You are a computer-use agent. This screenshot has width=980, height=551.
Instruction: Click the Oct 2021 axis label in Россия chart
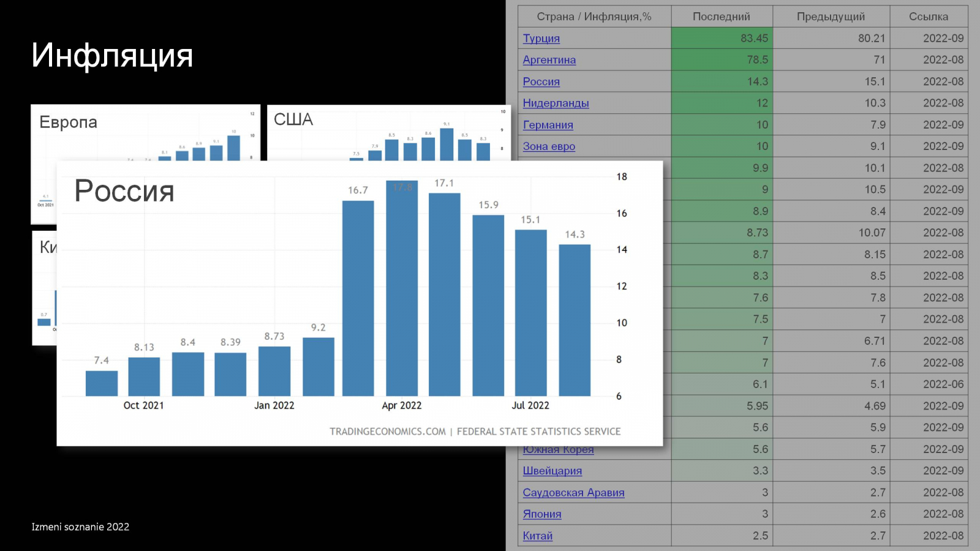(x=143, y=405)
